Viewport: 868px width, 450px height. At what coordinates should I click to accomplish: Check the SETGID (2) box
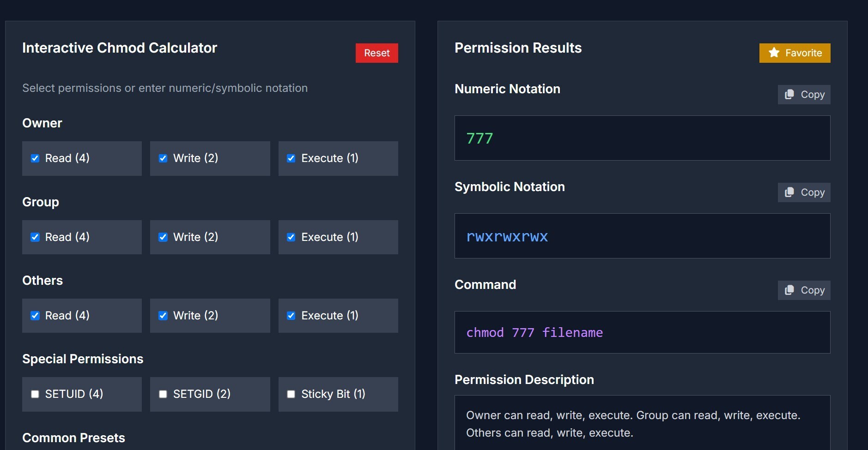(163, 394)
